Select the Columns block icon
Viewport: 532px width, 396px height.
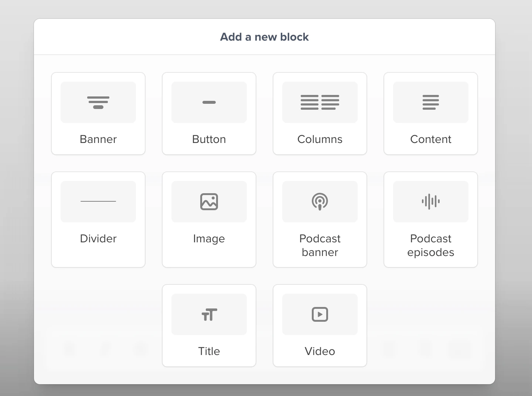[x=320, y=102]
